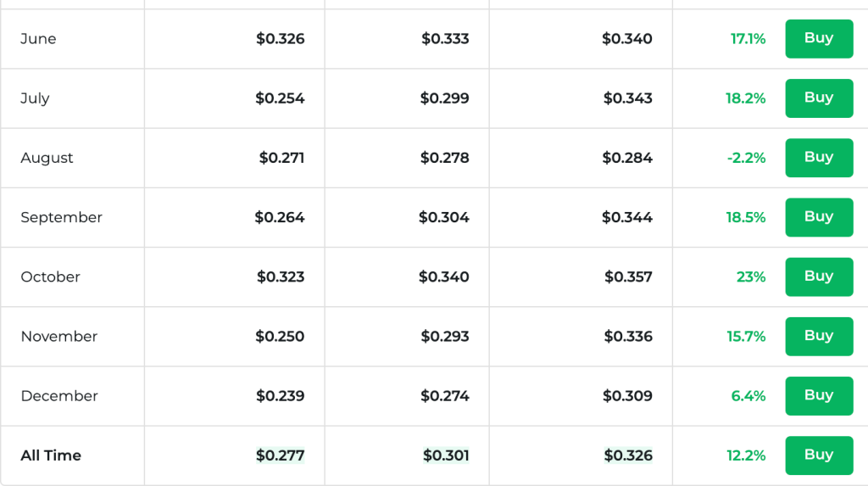Click the Buy button for All Time
This screenshot has height=486, width=868.
pyautogui.click(x=819, y=455)
